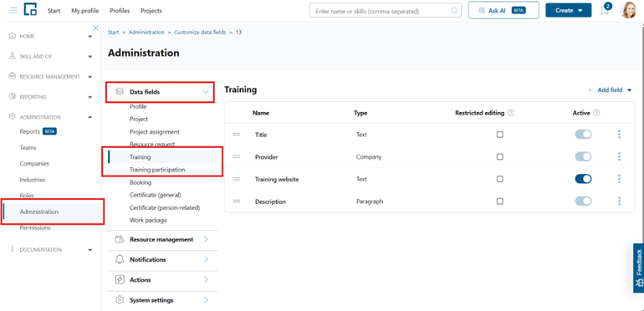Viewport: 644px width, 311px height.
Task: Click the Skill and CV person icon
Action: coord(13,56)
